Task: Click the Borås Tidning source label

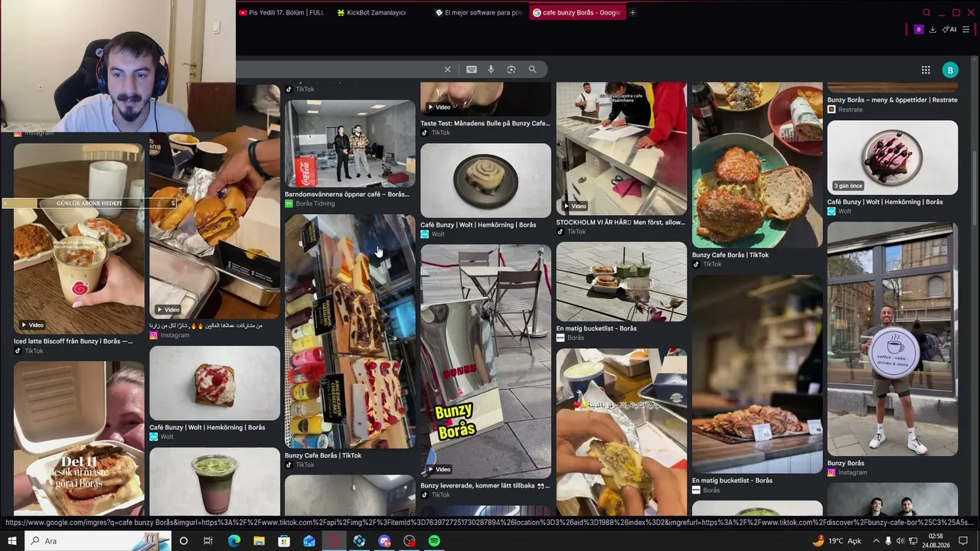Action: [x=315, y=204]
